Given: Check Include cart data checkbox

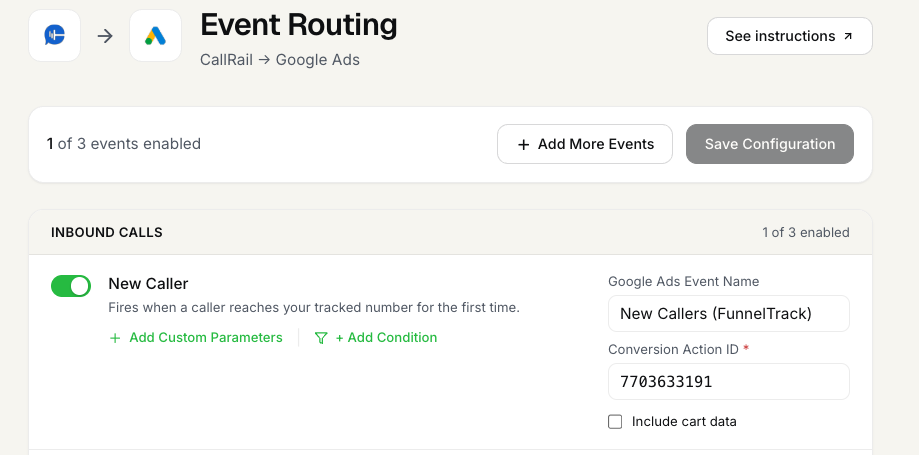Looking at the screenshot, I should coord(615,422).
